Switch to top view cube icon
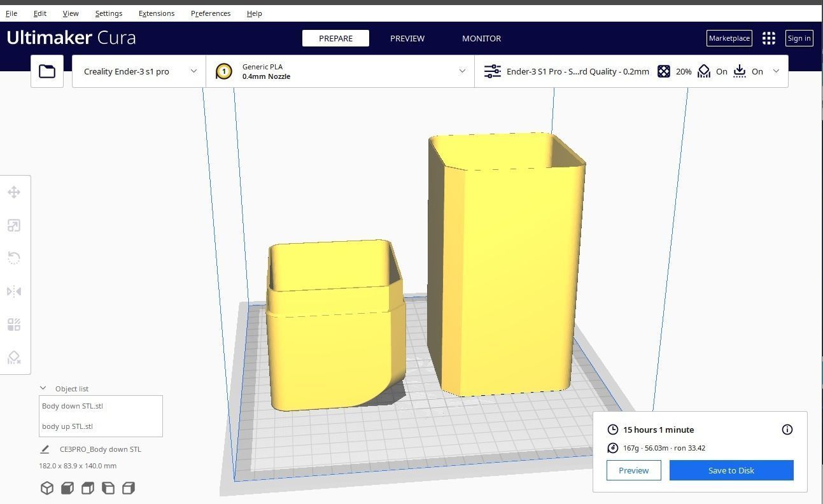 [x=88, y=488]
